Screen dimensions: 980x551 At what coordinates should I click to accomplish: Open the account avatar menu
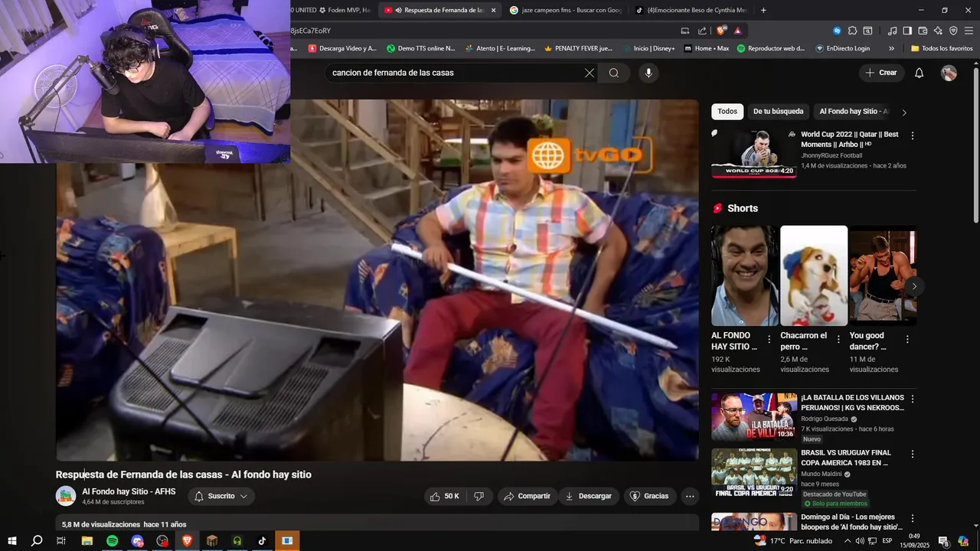pos(949,73)
